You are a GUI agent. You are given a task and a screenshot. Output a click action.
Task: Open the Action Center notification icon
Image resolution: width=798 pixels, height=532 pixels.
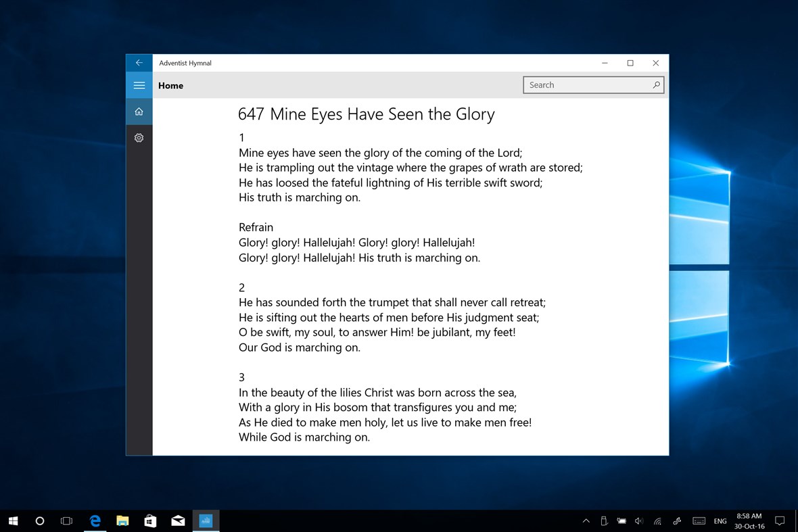point(779,521)
